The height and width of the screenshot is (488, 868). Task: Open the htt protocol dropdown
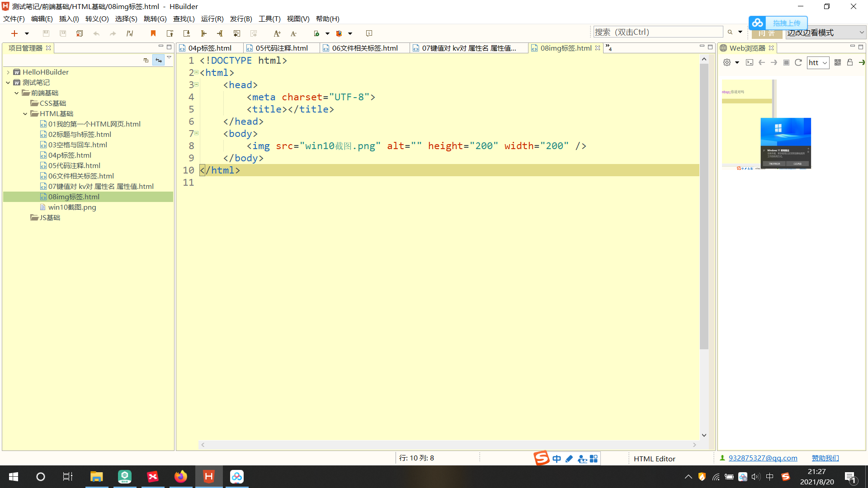pos(825,62)
